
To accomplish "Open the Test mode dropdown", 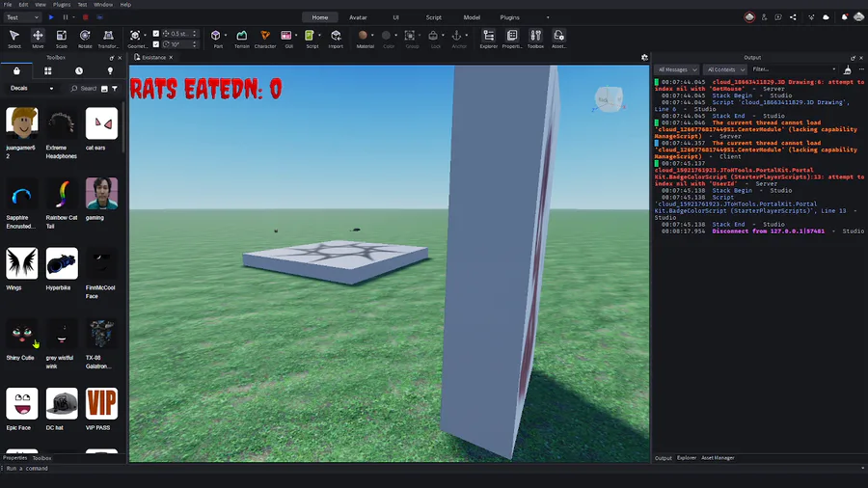I will (22, 17).
